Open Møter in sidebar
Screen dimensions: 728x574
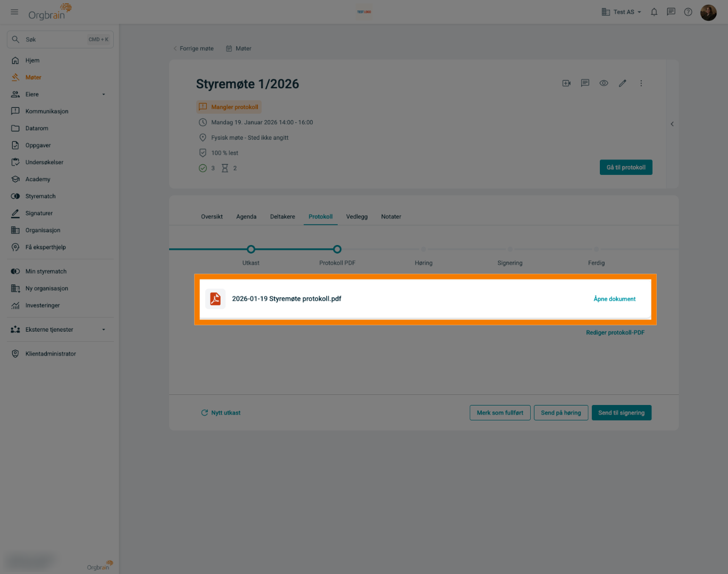(x=33, y=78)
